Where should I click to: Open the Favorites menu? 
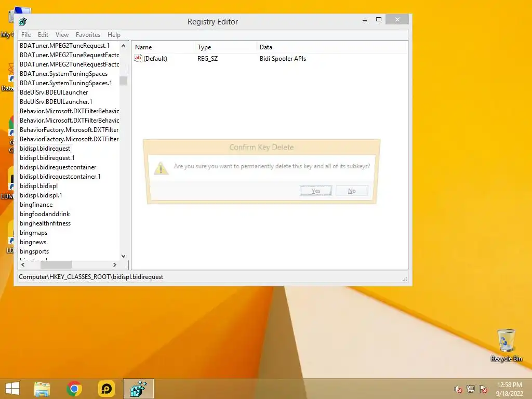coord(88,35)
